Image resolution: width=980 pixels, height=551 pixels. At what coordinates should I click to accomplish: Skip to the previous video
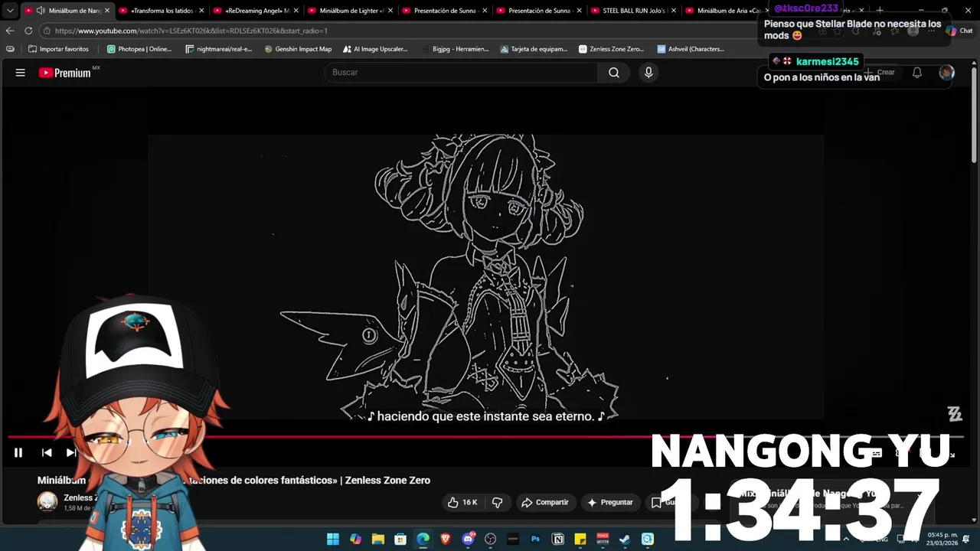click(47, 452)
